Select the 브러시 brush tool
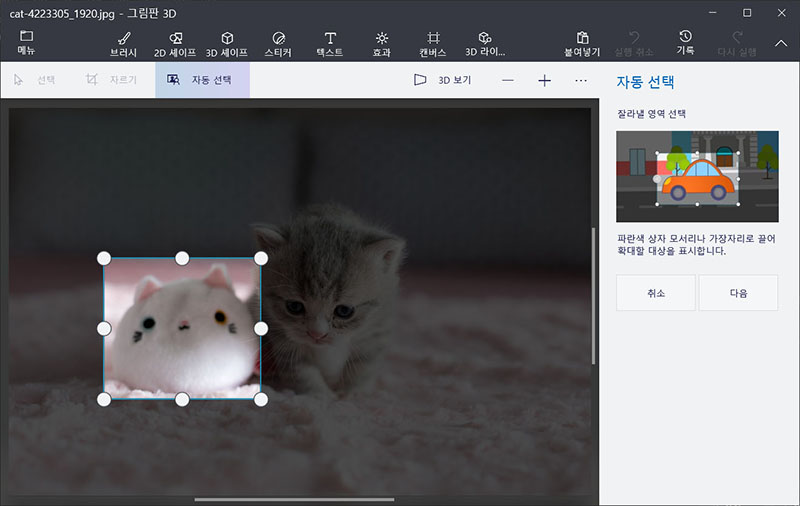This screenshot has height=506, width=800. [x=123, y=44]
